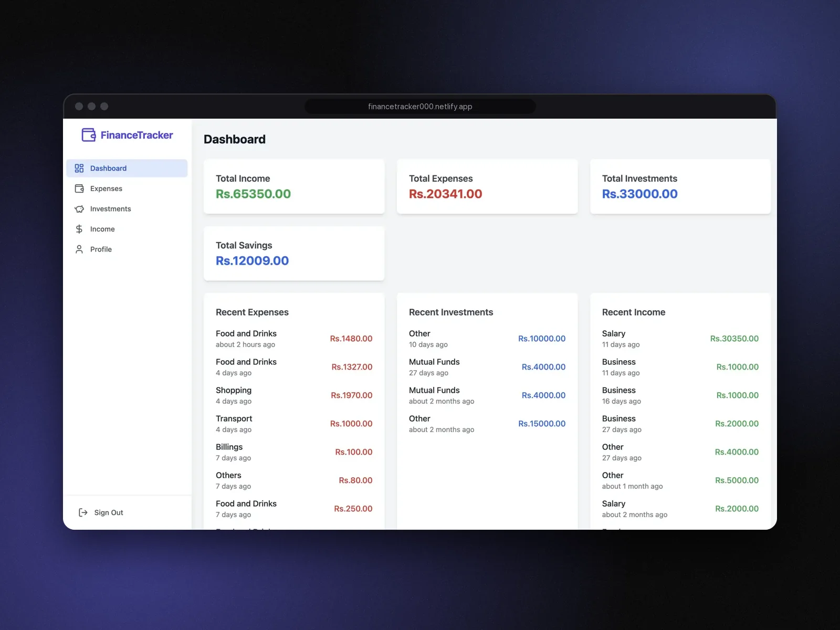The width and height of the screenshot is (840, 630).
Task: Click the Recent Expenses heading
Action: tap(252, 312)
